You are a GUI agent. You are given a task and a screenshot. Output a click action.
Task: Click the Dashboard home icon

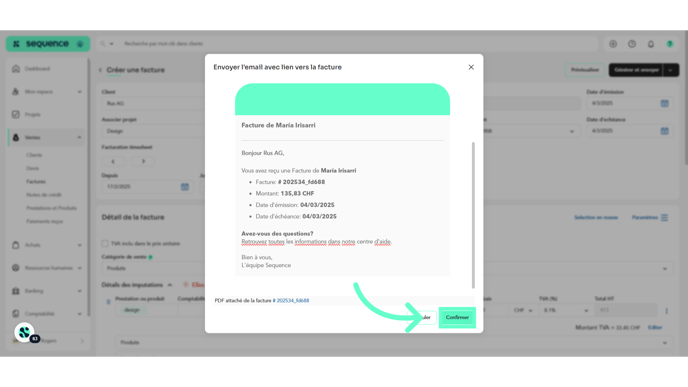16,69
